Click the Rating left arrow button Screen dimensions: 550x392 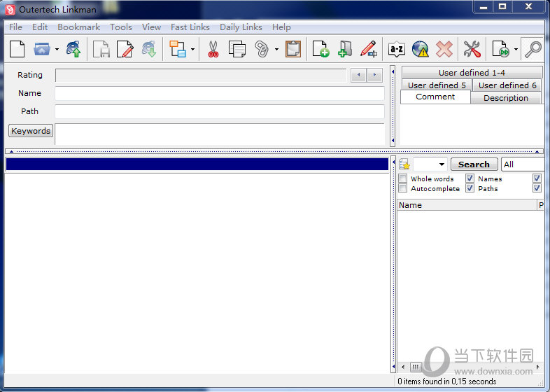(x=358, y=75)
